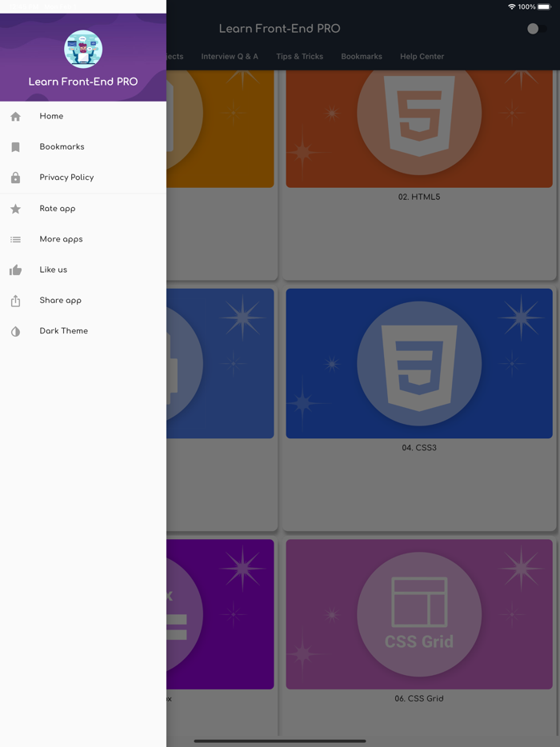Click the '02. HTML5' label
Viewport: 560px width, 747px height.
(419, 197)
